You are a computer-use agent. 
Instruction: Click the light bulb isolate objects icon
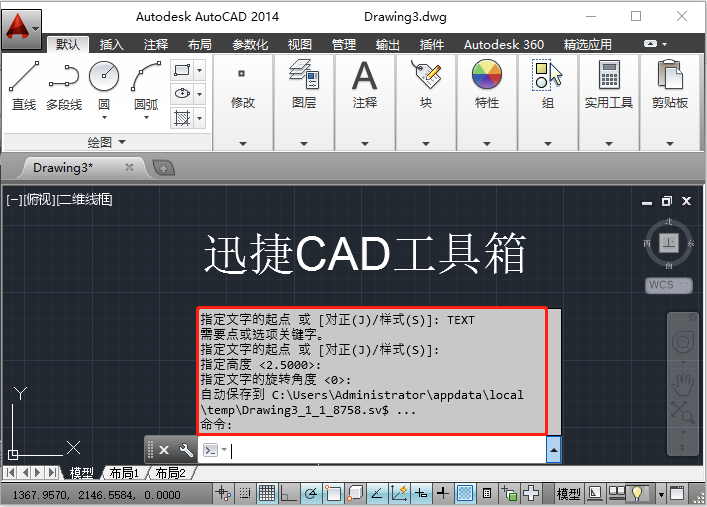tap(637, 493)
